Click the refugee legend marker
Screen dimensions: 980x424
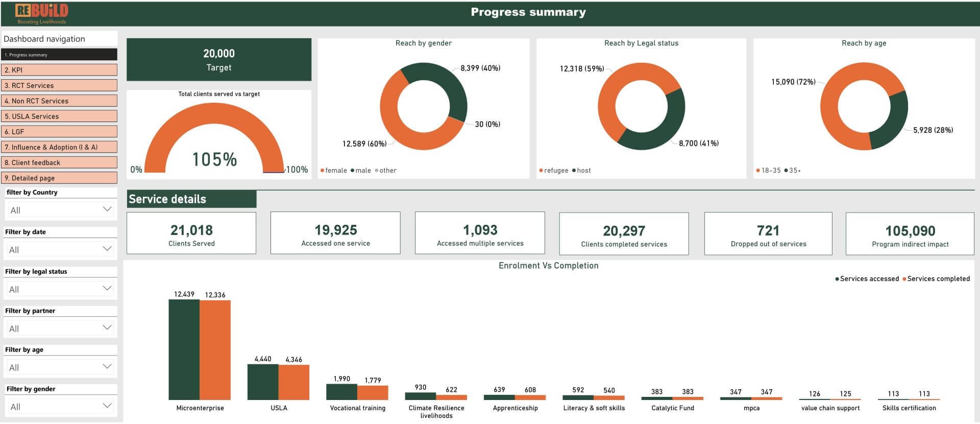(541, 171)
